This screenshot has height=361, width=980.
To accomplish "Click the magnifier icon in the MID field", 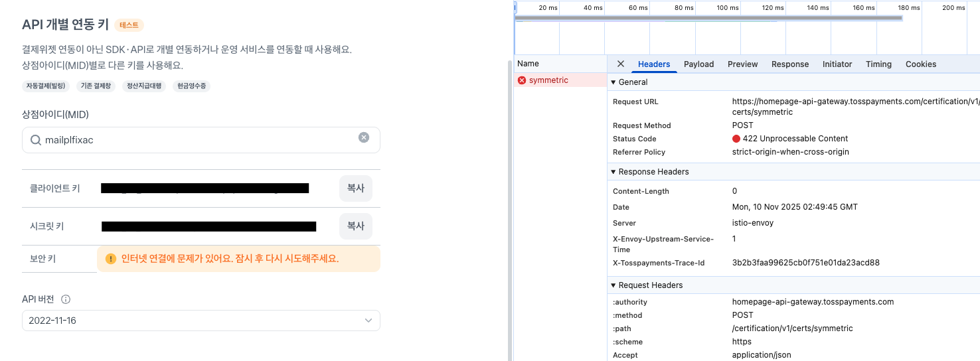I will pyautogui.click(x=35, y=140).
